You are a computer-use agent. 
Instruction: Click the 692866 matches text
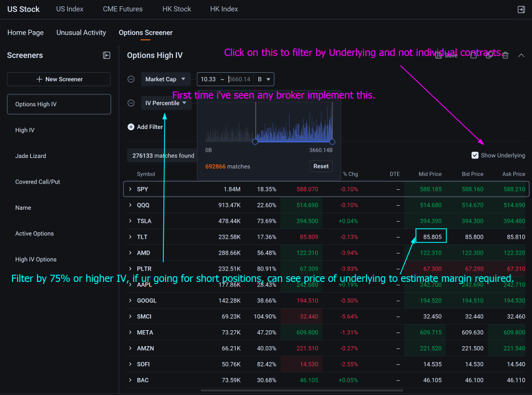(x=228, y=167)
